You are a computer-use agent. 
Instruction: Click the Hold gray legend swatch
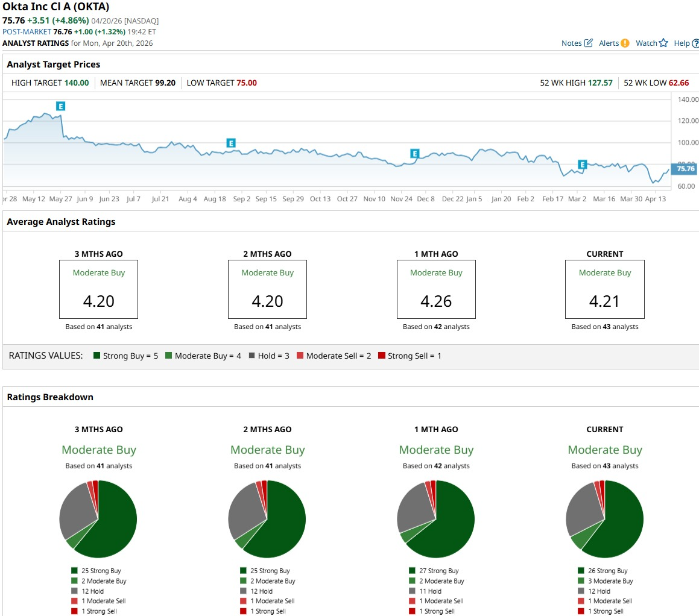252,356
